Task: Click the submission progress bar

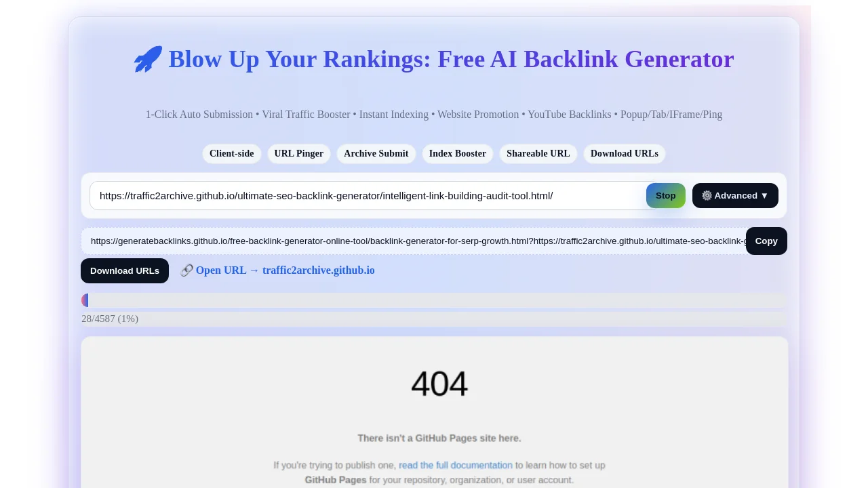Action: pos(434,300)
